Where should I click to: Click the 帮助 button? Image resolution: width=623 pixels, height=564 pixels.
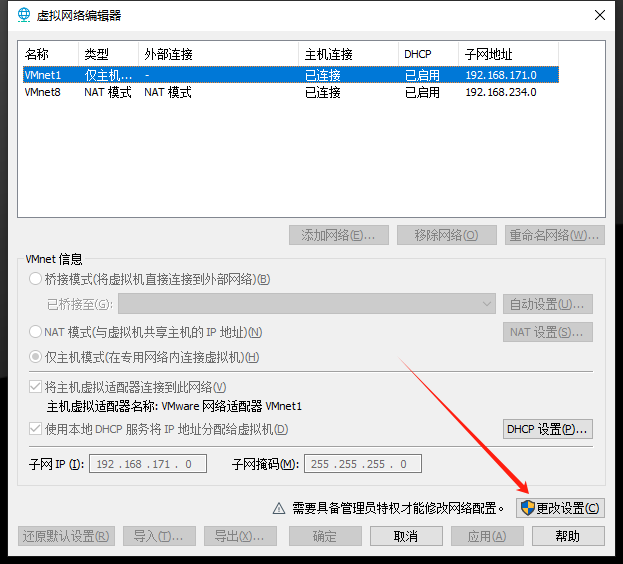pos(568,536)
